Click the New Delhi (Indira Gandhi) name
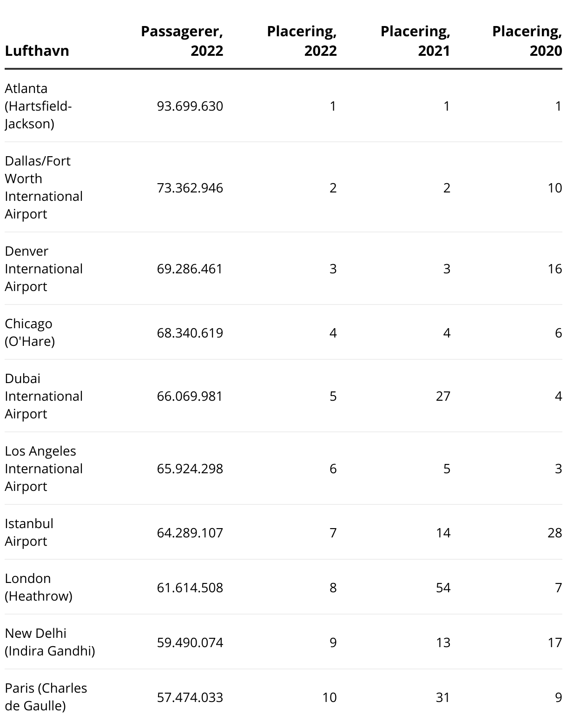567x728 pixels. [x=50, y=642]
